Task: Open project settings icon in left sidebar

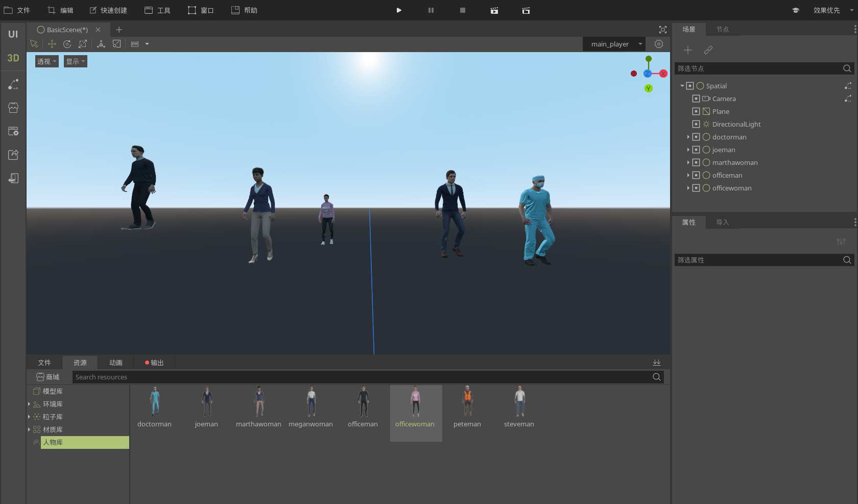Action: (13, 131)
